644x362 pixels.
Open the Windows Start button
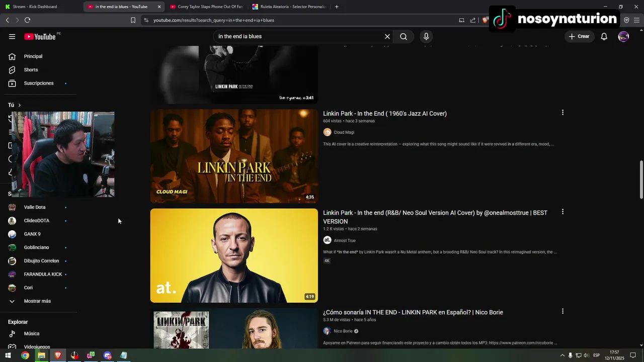(8, 355)
